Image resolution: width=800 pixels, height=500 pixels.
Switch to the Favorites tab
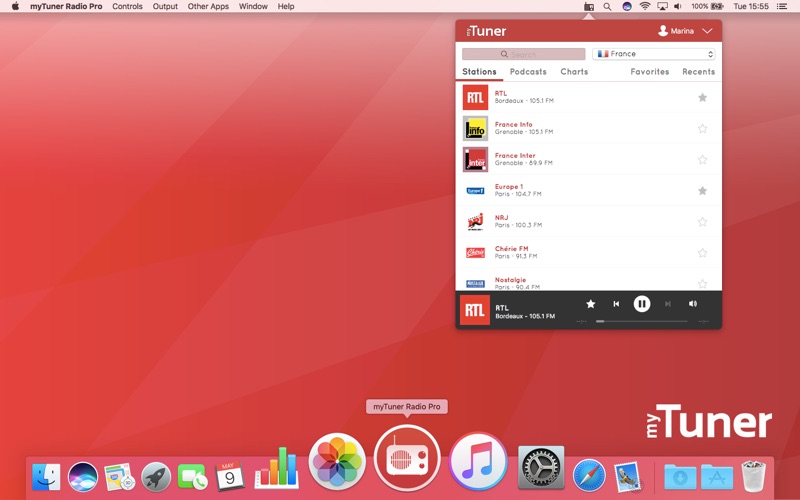click(x=649, y=71)
